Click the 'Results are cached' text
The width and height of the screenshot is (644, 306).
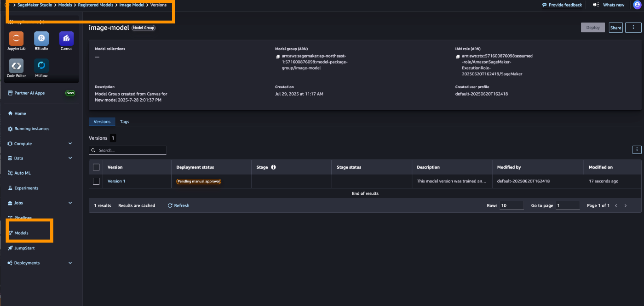tap(137, 205)
